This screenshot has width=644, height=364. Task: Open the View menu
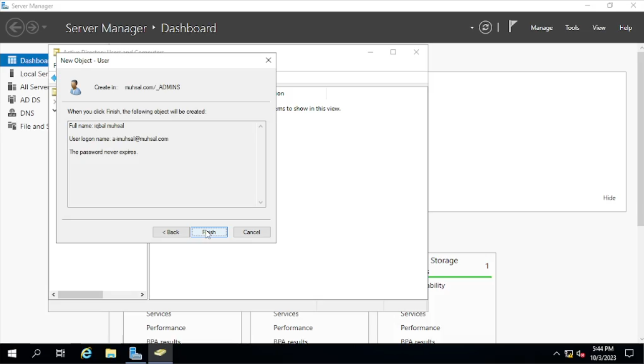click(599, 28)
